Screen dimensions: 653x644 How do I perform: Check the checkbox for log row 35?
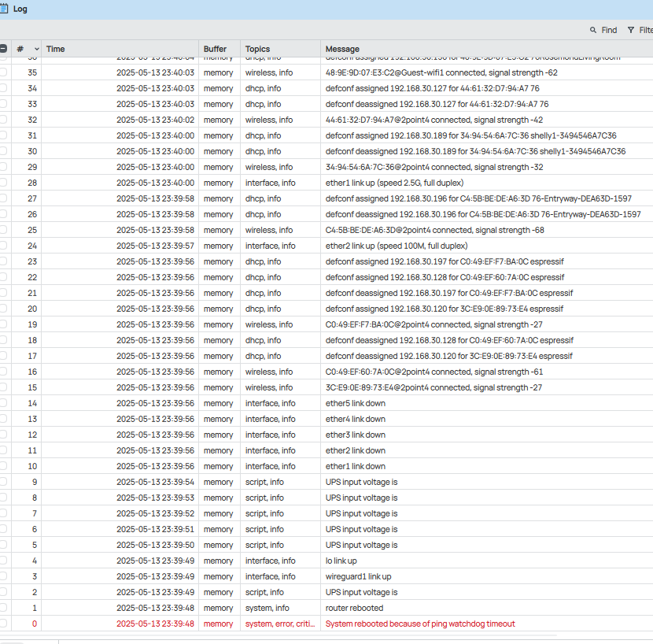pos(3,72)
